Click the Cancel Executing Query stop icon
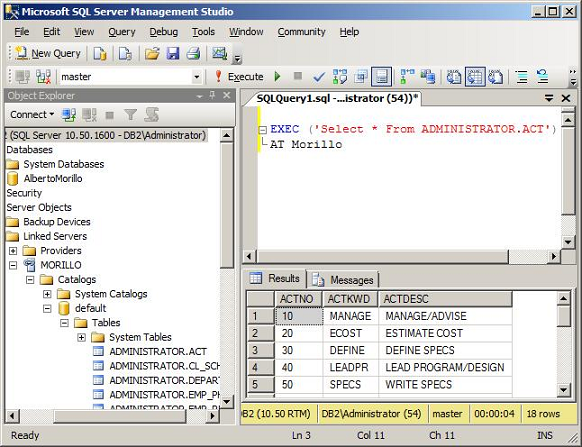The width and height of the screenshot is (582, 447). coord(298,76)
